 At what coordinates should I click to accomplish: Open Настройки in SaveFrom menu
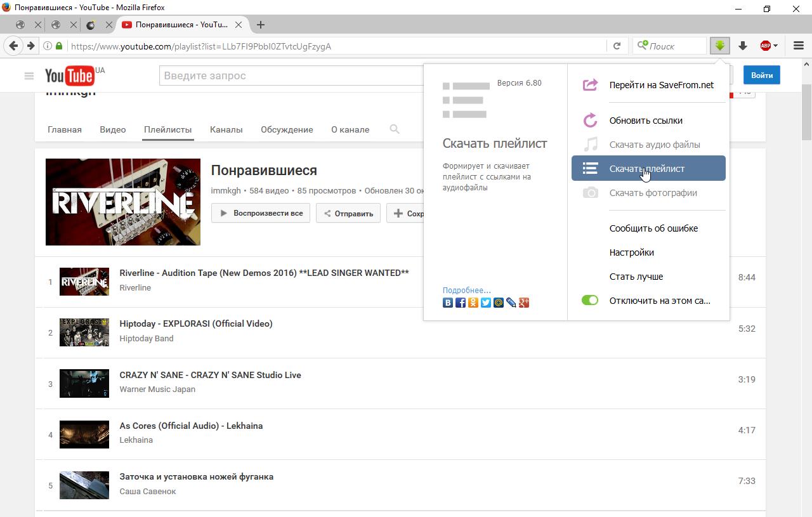click(632, 252)
